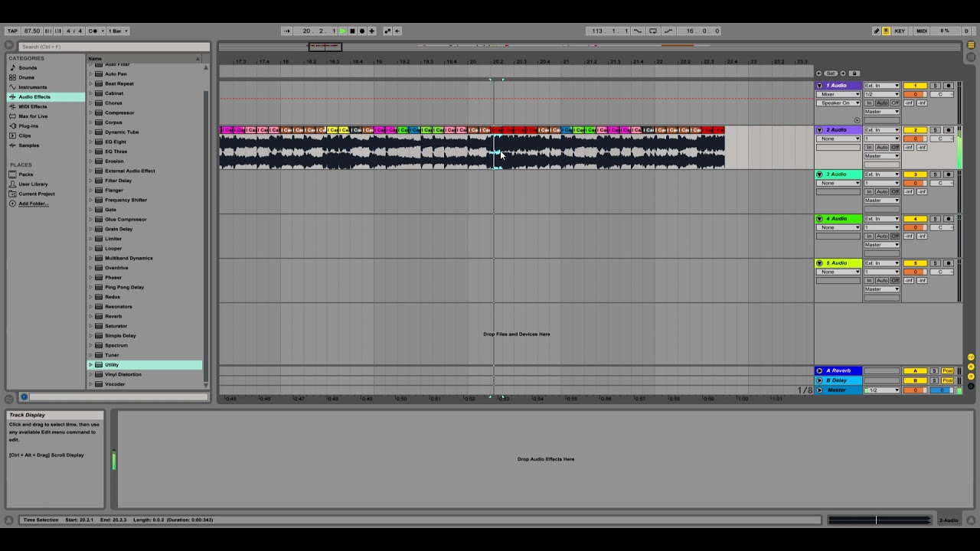The image size is (980, 551).
Task: Open Speaker On control chooser
Action: click(x=838, y=103)
